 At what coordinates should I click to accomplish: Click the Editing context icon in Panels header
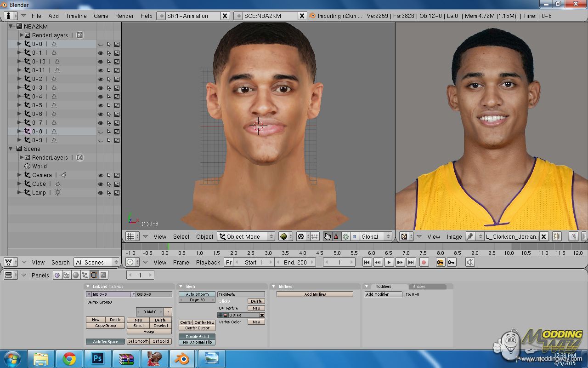[94, 275]
